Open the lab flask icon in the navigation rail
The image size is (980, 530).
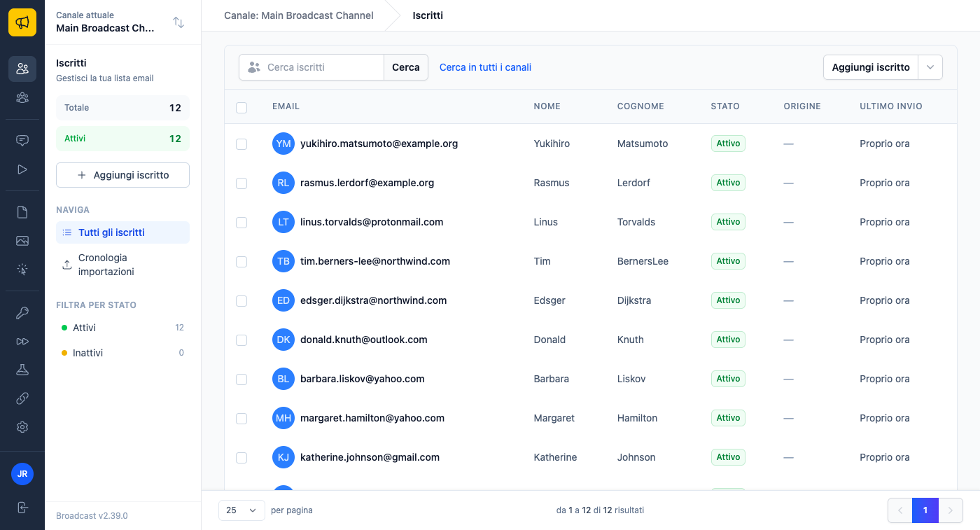click(x=22, y=370)
